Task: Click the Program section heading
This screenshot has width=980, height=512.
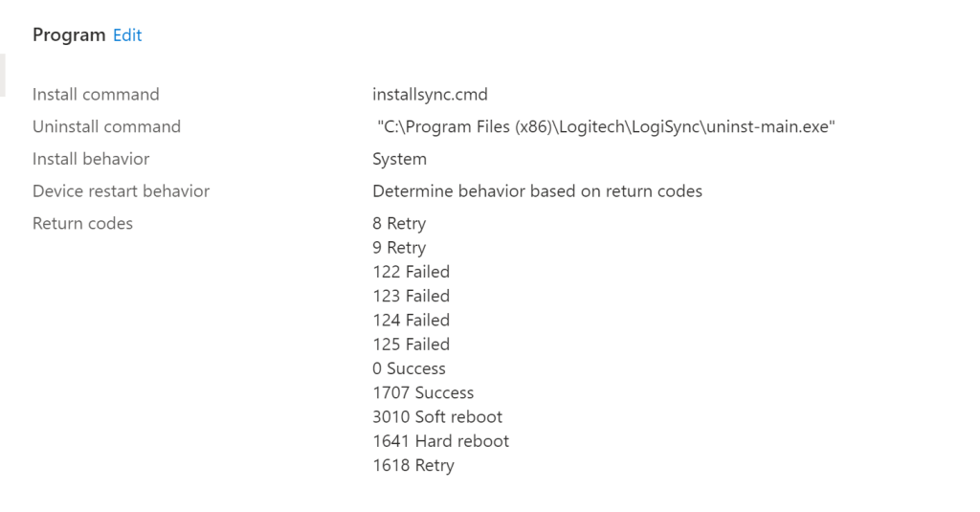Action: point(69,35)
